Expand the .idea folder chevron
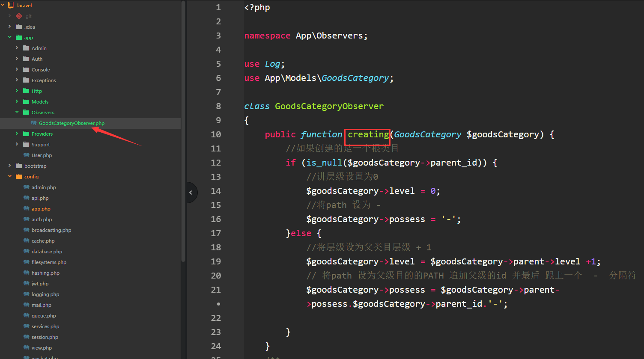Viewport: 644px width, 359px height. [x=9, y=27]
